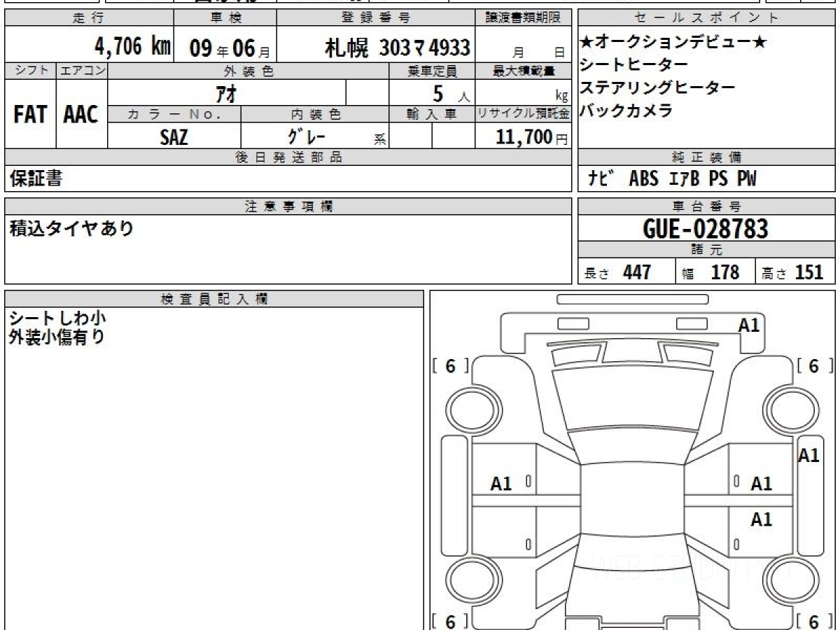This screenshot has height=630, width=840.
Task: Click the mileage value 4,706 km
Action: (x=132, y=48)
